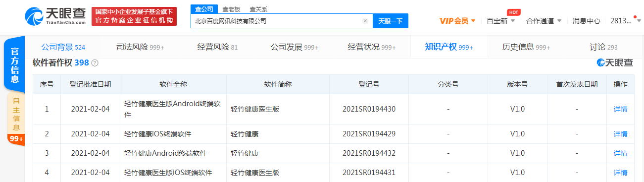The width and height of the screenshot is (644, 182).
Task: Click HOT badge above 百宝箱
Action: [514, 12]
